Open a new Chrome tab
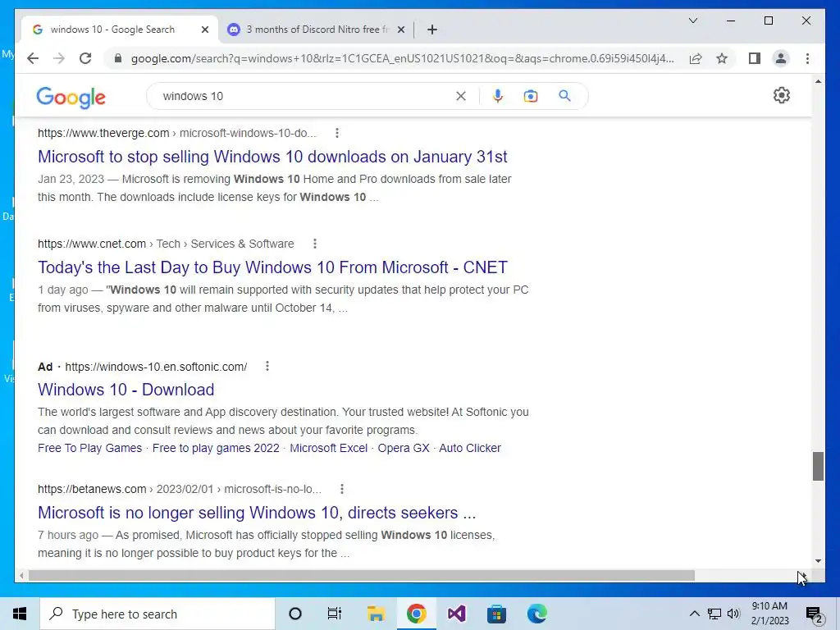 point(432,30)
